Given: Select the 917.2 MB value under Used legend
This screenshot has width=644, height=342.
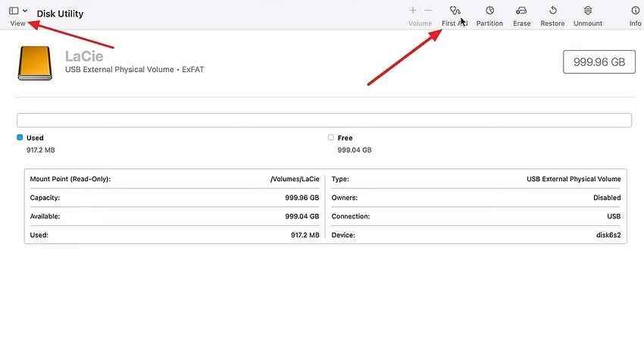Looking at the screenshot, I should tap(41, 150).
